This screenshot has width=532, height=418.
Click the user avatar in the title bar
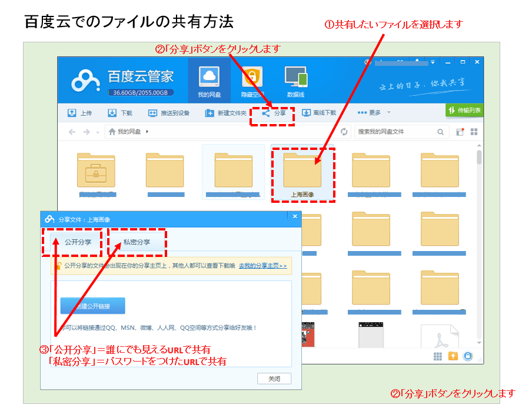tap(368, 62)
